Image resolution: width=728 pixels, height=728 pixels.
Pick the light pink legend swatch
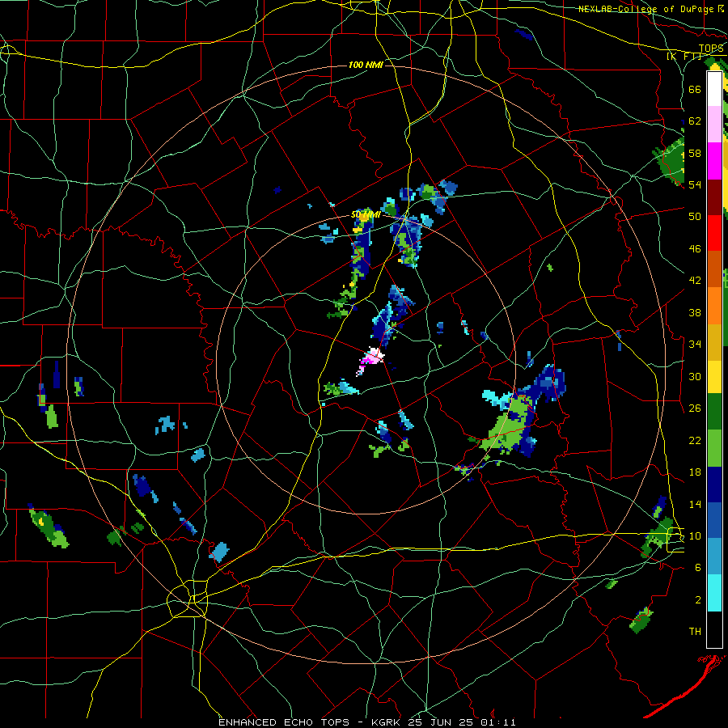point(714,125)
